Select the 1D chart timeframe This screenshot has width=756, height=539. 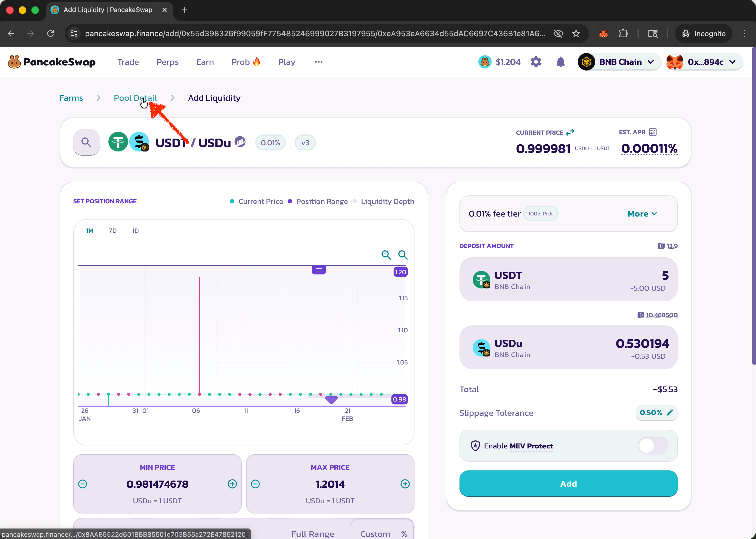pos(135,231)
